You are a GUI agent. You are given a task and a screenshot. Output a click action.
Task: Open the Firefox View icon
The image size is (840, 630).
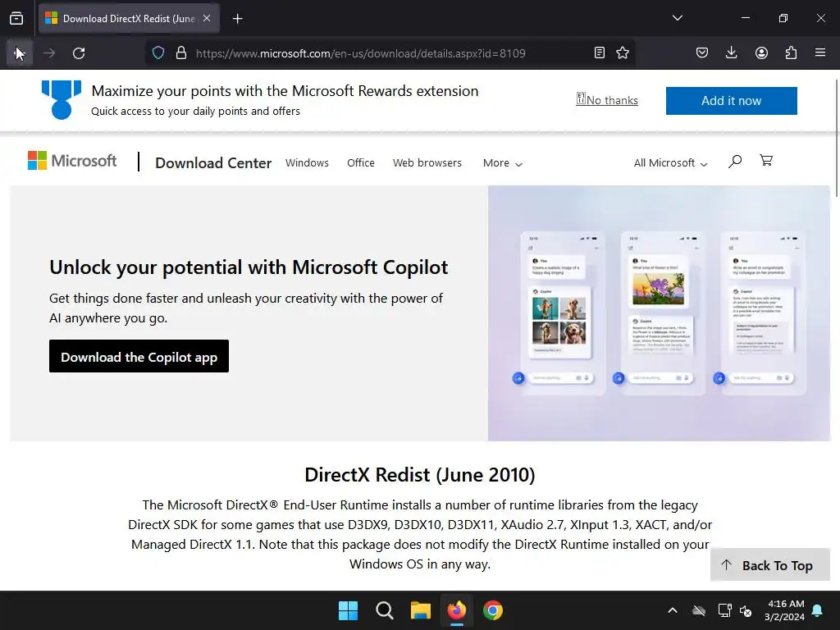pyautogui.click(x=16, y=19)
